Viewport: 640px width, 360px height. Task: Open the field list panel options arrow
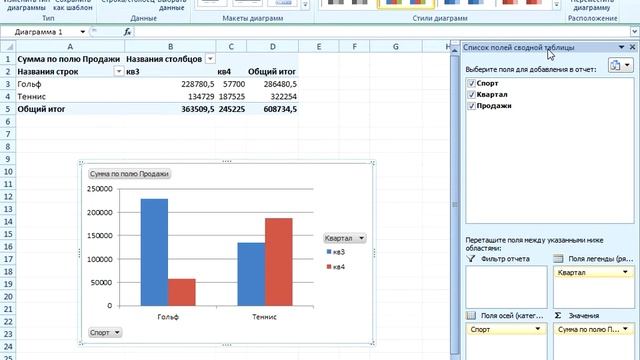click(x=621, y=47)
